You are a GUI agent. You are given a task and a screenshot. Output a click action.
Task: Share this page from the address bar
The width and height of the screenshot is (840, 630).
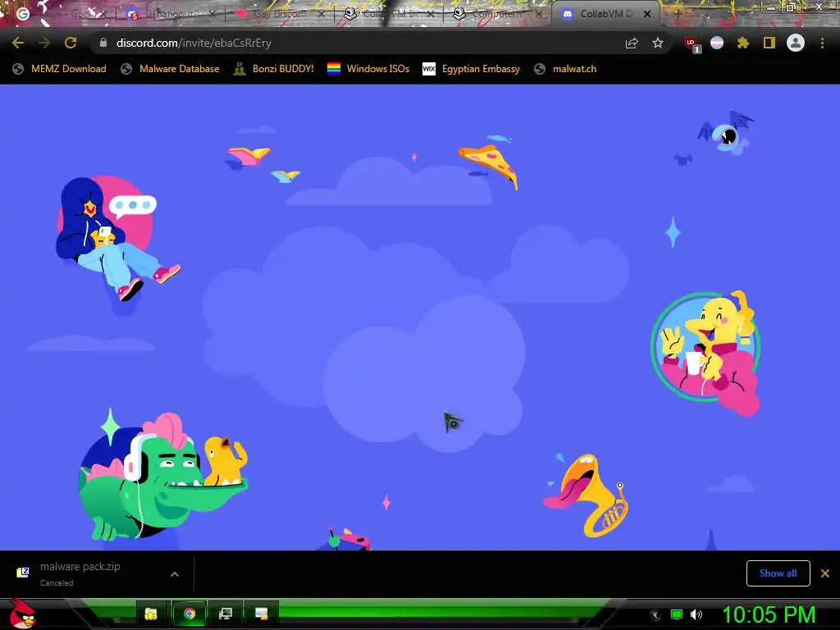pos(632,43)
